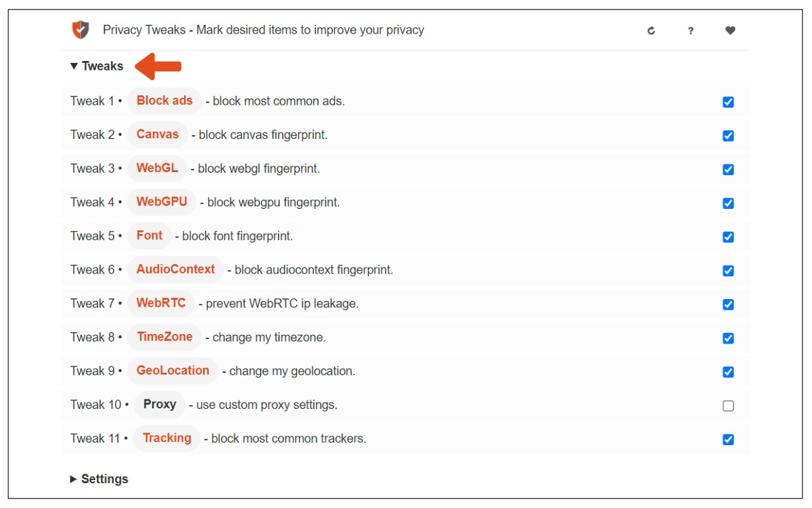Click the GeoLocation label pill
Screen dimensions: 812x508
tap(173, 370)
